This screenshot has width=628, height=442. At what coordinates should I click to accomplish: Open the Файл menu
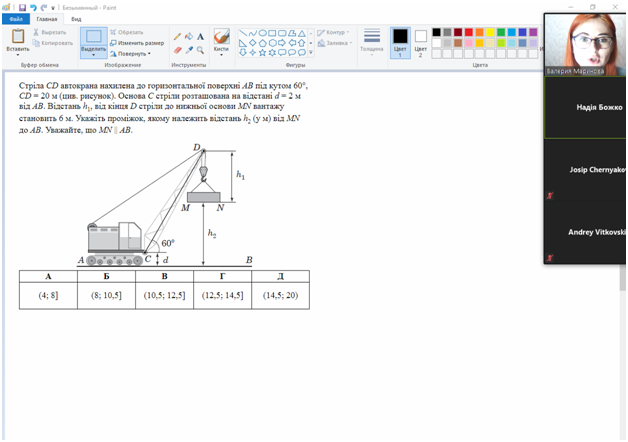point(16,19)
